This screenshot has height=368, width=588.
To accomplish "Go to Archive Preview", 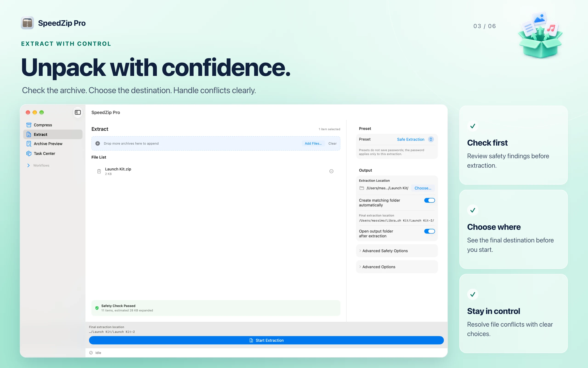I will [53, 144].
